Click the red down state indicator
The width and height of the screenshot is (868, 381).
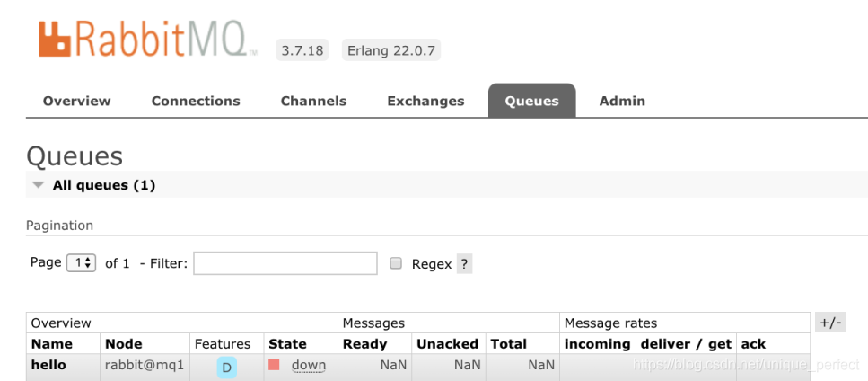(275, 365)
